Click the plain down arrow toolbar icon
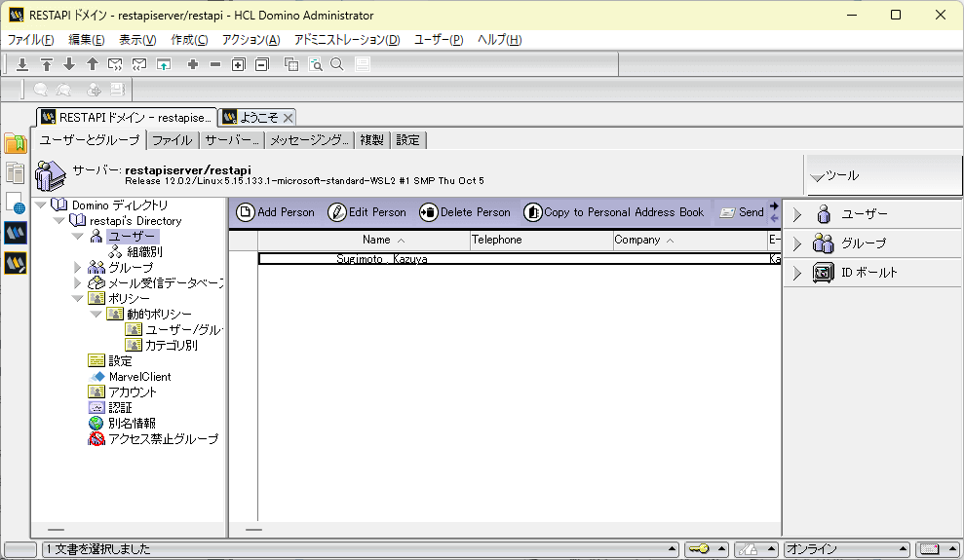Viewport: 964px width, 560px height. tap(69, 64)
